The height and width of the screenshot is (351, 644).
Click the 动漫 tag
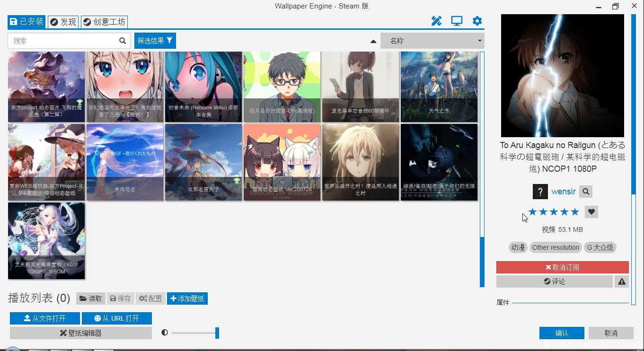[518, 247]
